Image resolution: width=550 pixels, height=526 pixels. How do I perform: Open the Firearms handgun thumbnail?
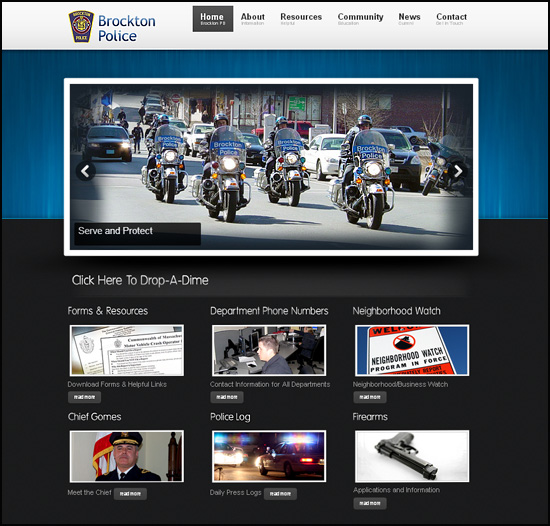(x=412, y=456)
